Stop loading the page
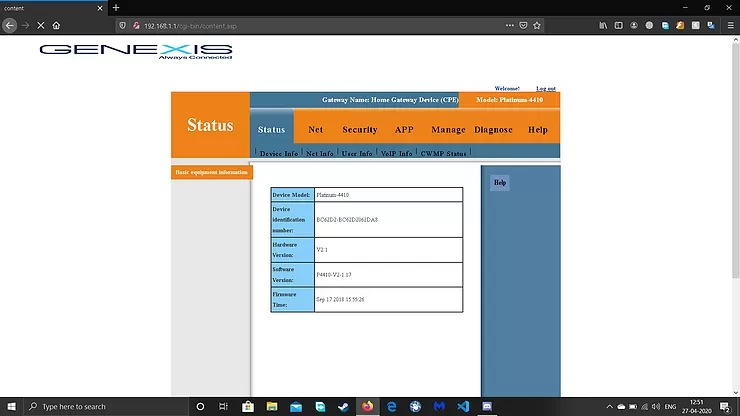 (41, 25)
